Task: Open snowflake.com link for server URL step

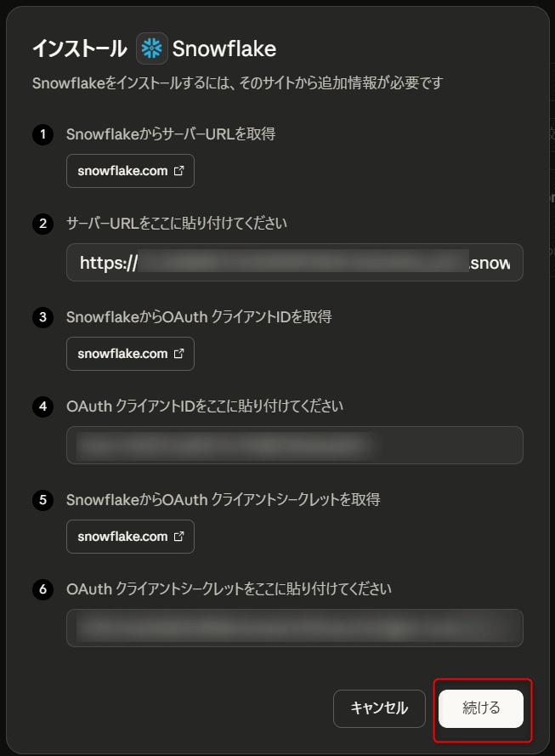Action: (x=122, y=171)
